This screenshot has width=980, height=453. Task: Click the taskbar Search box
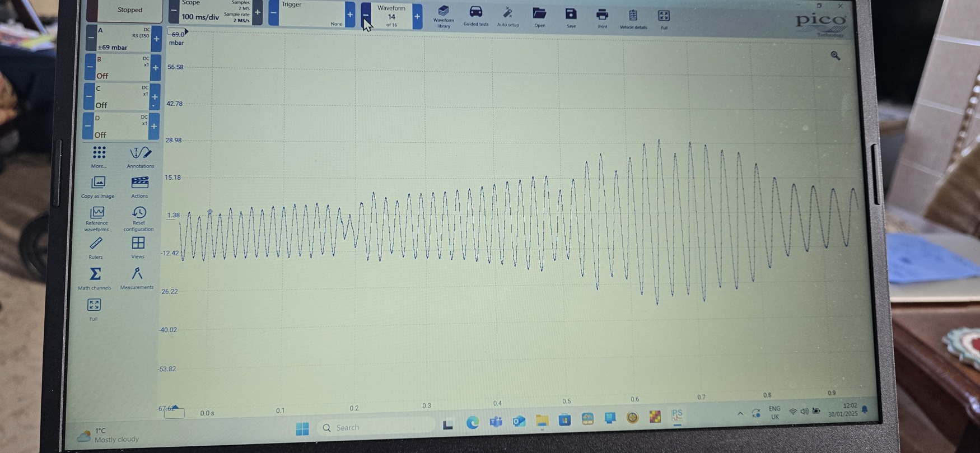pyautogui.click(x=375, y=427)
